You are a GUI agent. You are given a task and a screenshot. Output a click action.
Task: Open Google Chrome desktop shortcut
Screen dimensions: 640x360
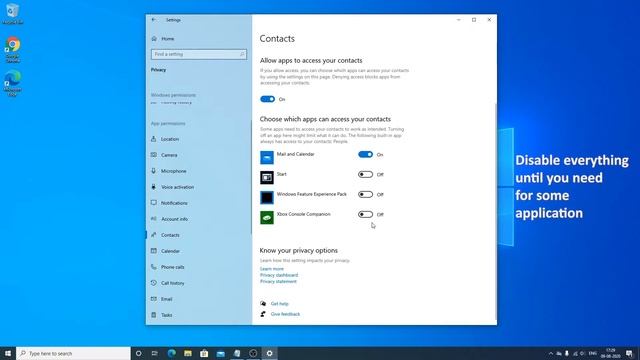point(13,50)
